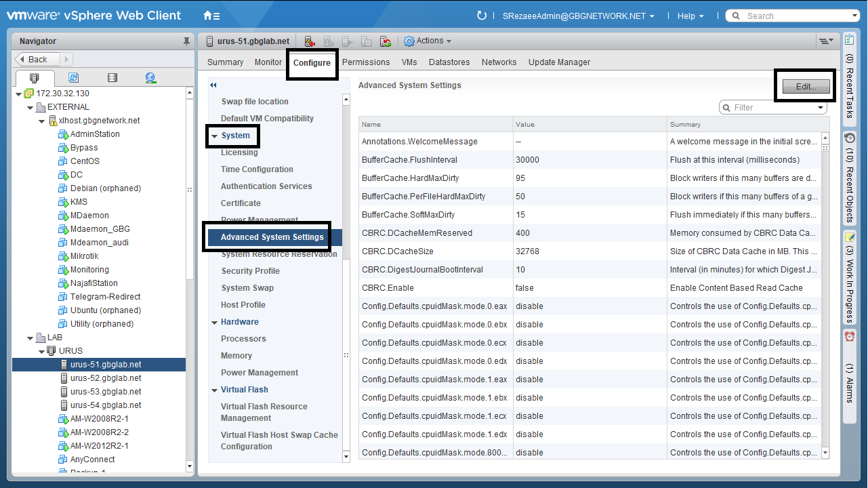Image resolution: width=868 pixels, height=488 pixels.
Task: Switch to the Datastores tab
Action: (x=449, y=62)
